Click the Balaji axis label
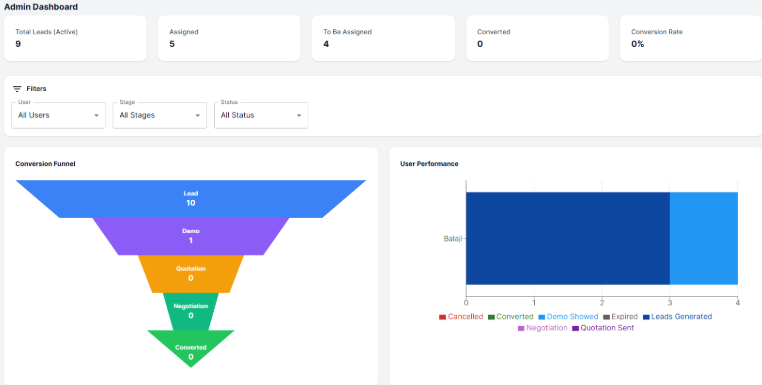Image resolution: width=762 pixels, height=385 pixels. click(452, 239)
